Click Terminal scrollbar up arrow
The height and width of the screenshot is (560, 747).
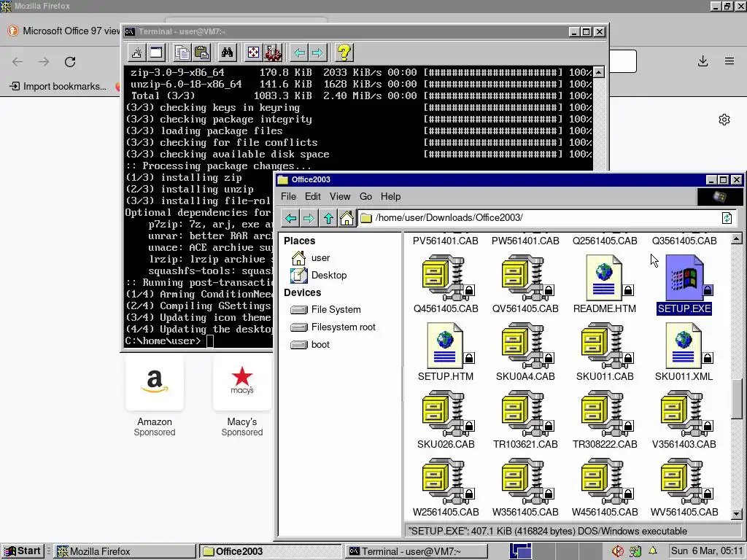coord(599,72)
